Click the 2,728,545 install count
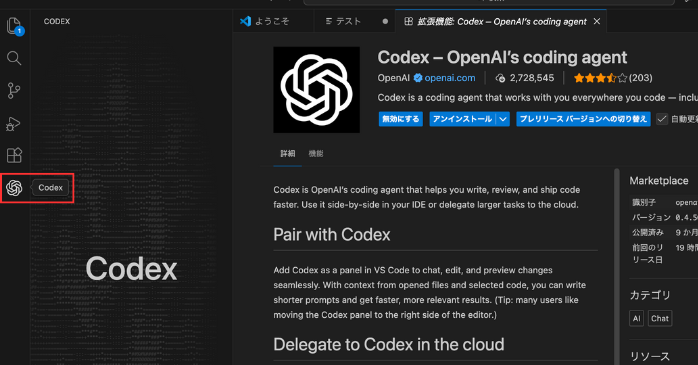 (x=532, y=78)
